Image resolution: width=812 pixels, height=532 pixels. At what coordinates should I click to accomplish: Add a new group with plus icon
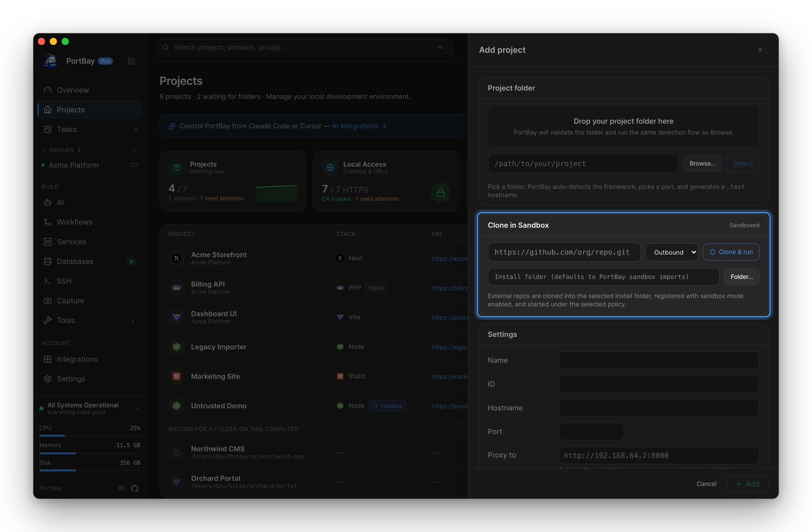[x=134, y=150]
